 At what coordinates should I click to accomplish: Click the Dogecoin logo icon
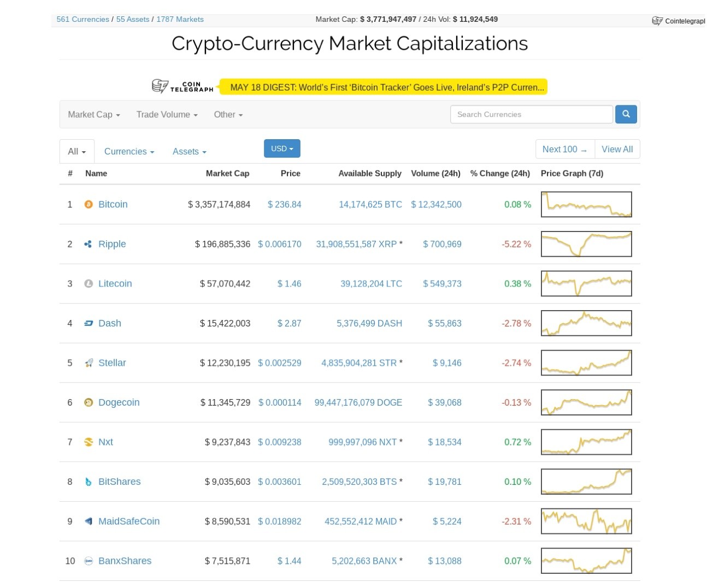pos(89,402)
